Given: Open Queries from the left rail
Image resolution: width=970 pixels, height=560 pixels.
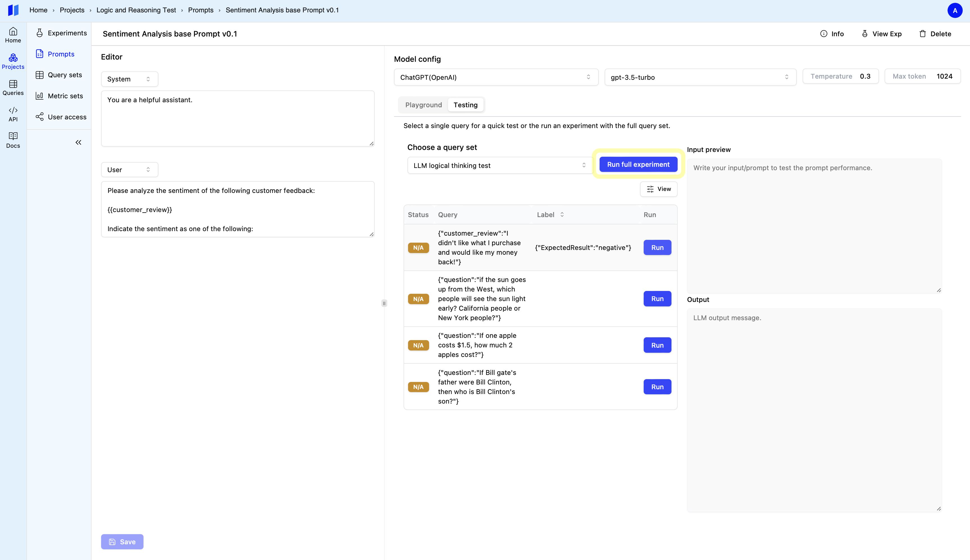Looking at the screenshot, I should [13, 88].
